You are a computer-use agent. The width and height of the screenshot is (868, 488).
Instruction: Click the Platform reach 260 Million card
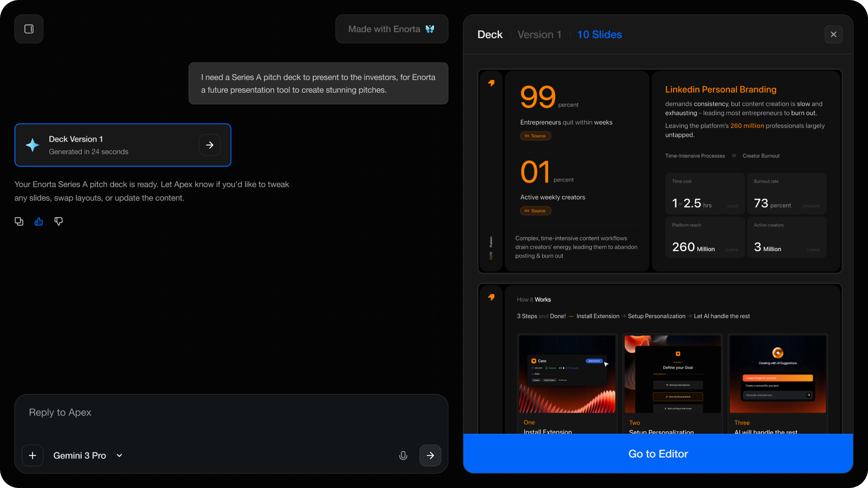[705, 237]
